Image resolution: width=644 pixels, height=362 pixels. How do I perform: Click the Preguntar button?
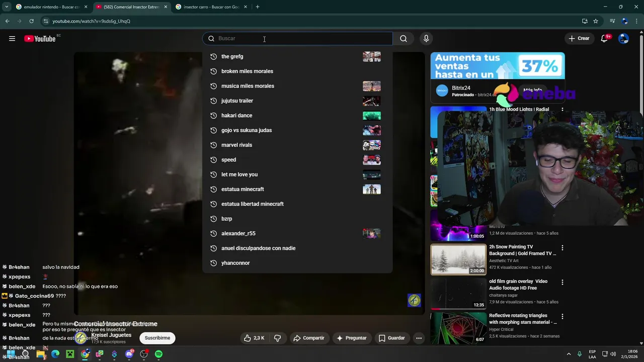(x=351, y=338)
